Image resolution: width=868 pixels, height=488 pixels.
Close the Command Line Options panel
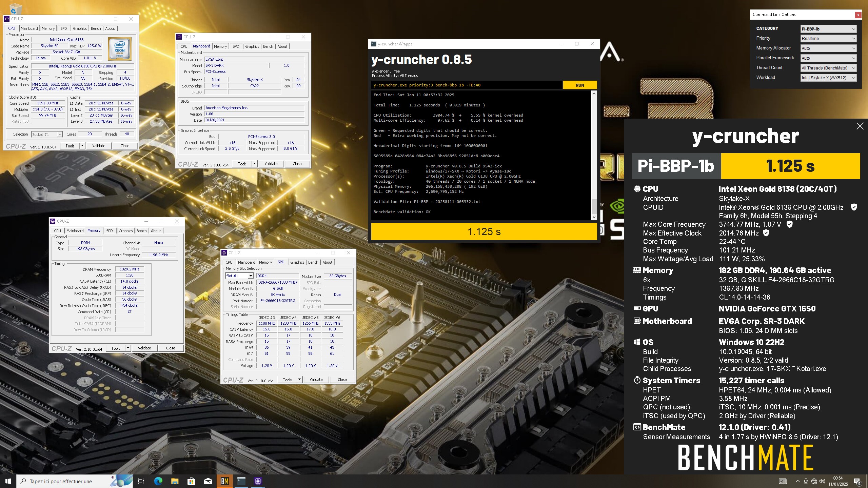pyautogui.click(x=858, y=15)
